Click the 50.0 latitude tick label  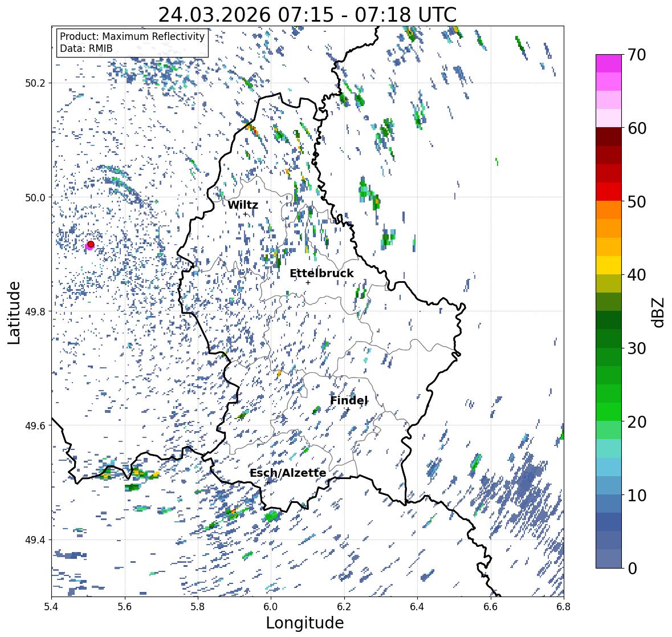click(x=35, y=197)
